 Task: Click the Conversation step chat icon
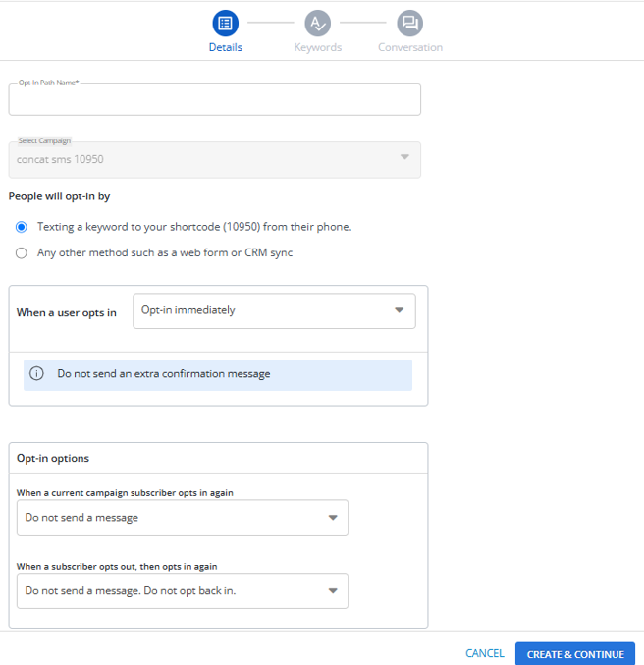pyautogui.click(x=410, y=22)
